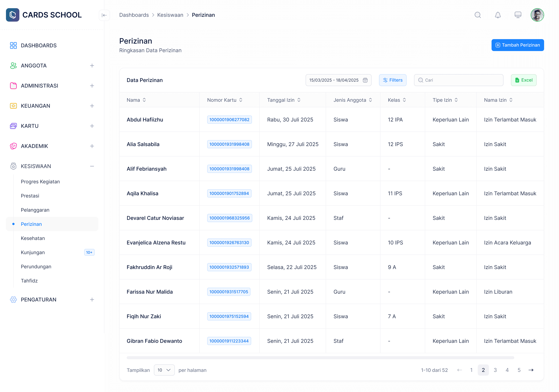Sort table by Tanggal Izin column
559x392 pixels.
[299, 100]
